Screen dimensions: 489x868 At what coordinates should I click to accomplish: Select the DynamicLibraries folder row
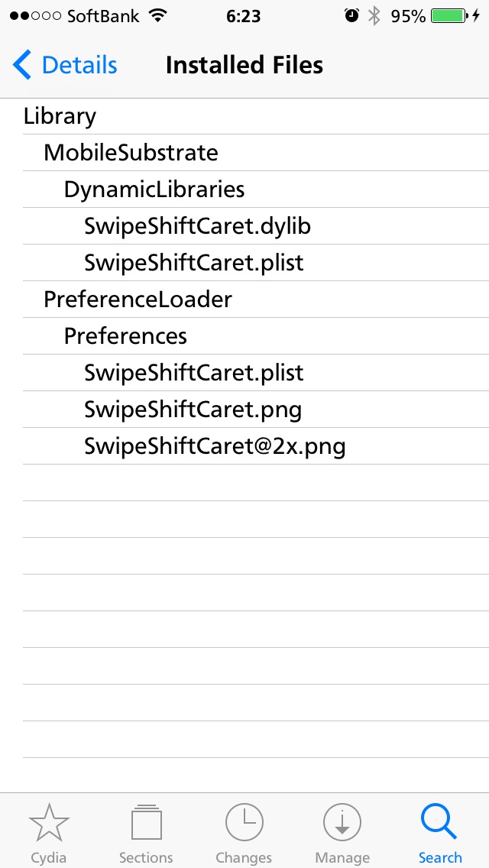[255, 189]
